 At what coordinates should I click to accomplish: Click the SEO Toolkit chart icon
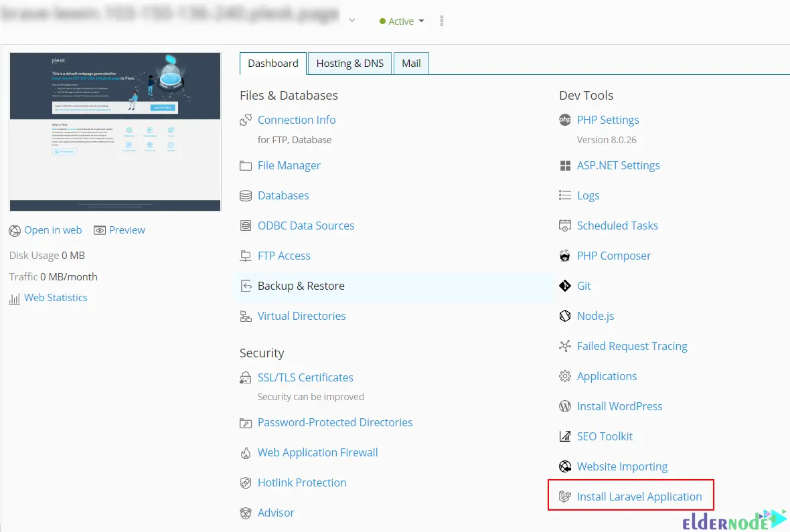coord(565,436)
